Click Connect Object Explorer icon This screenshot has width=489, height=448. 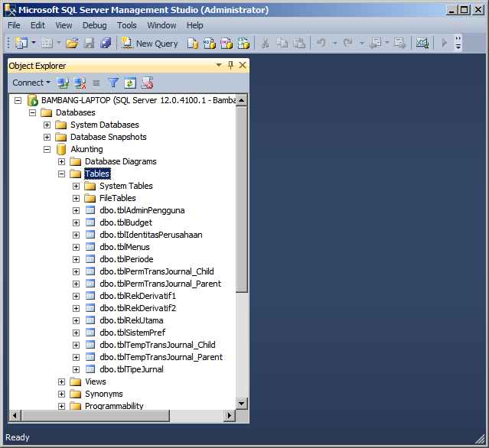tap(63, 83)
